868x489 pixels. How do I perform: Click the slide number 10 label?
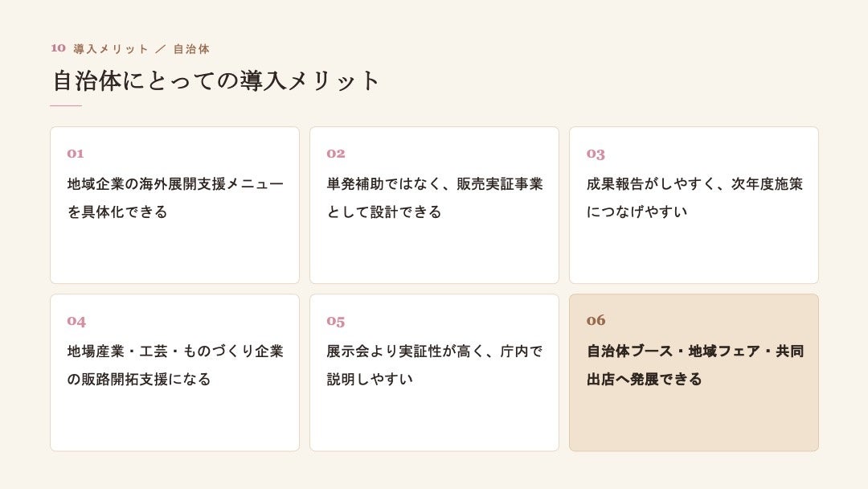click(58, 48)
